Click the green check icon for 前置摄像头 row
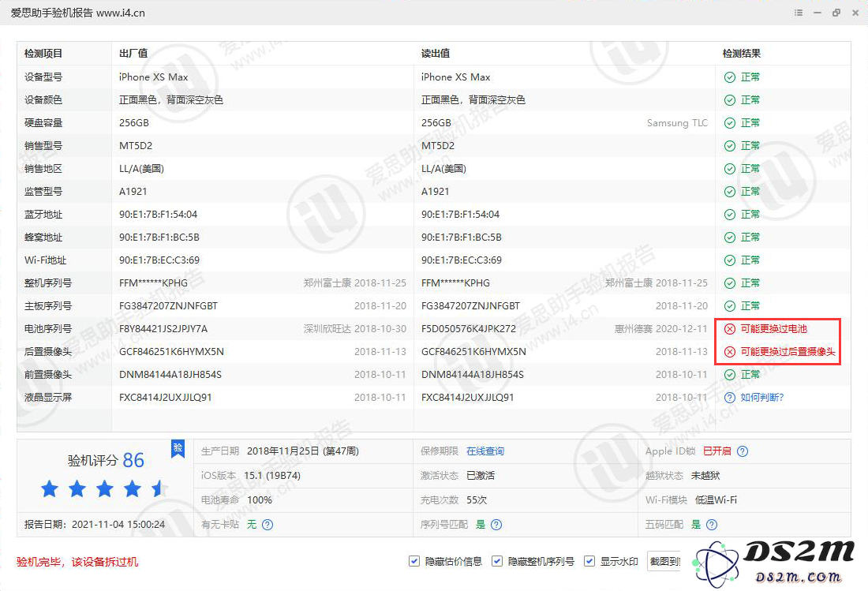 coord(730,375)
